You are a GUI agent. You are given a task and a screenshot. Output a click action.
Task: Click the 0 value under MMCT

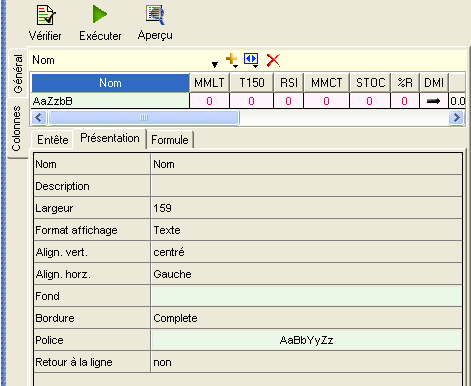point(327,101)
